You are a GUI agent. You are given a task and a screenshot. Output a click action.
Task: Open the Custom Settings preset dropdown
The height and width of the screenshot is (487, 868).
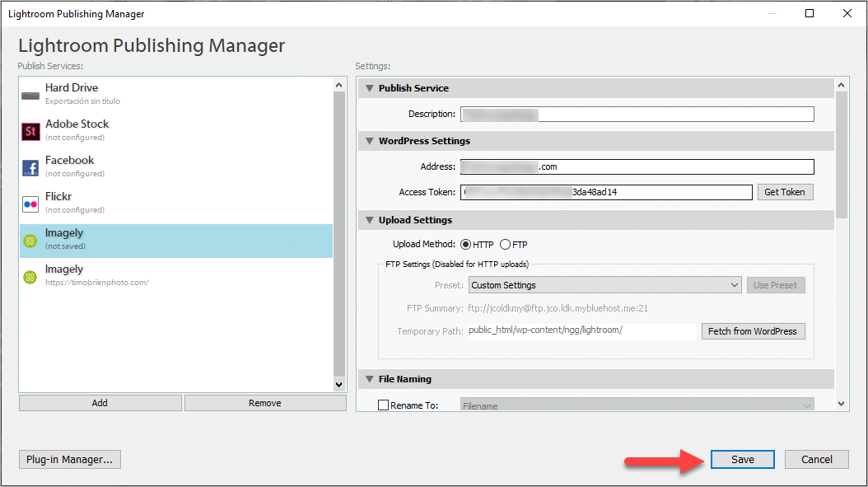(605, 285)
